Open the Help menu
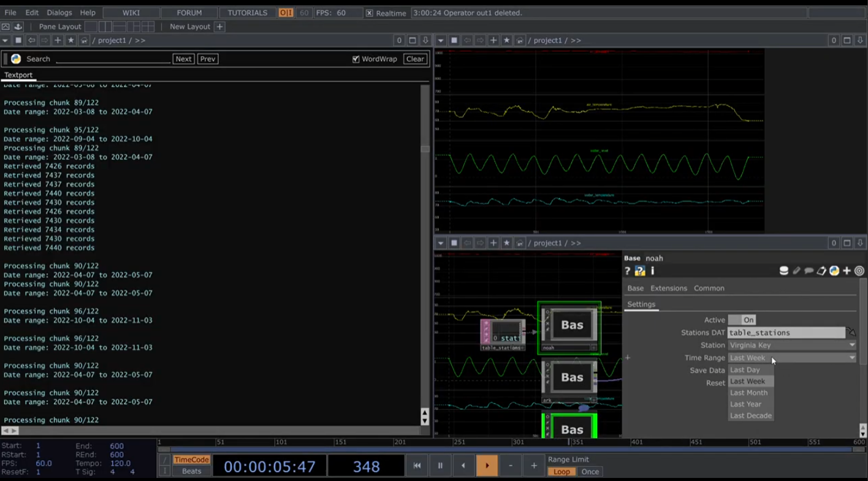 pyautogui.click(x=88, y=13)
